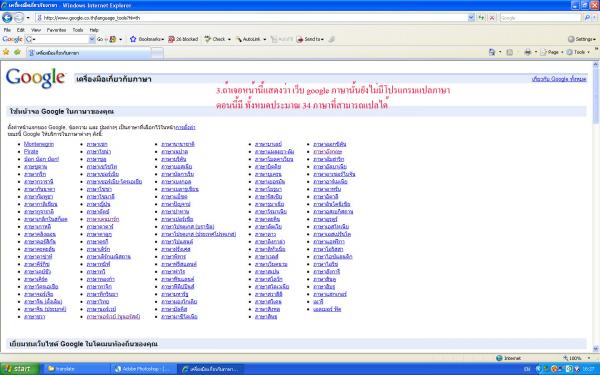Open the Bookmarks star dropdown
This screenshot has height=375, width=600.
(x=147, y=39)
